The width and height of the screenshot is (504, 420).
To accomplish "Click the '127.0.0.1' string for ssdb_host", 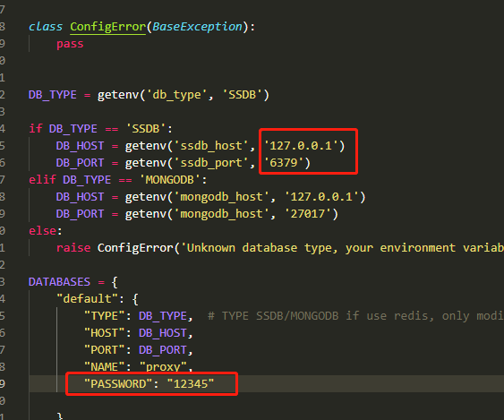I will [x=301, y=146].
